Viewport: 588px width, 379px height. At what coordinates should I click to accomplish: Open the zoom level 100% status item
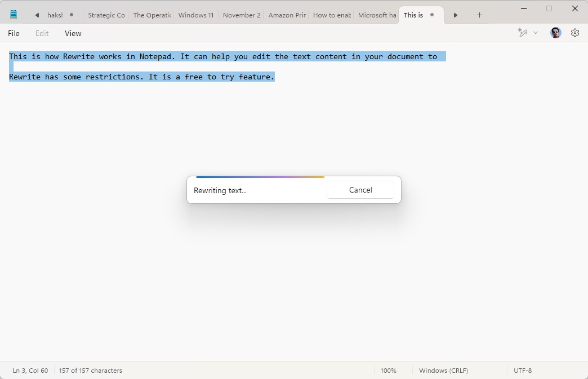(388, 371)
